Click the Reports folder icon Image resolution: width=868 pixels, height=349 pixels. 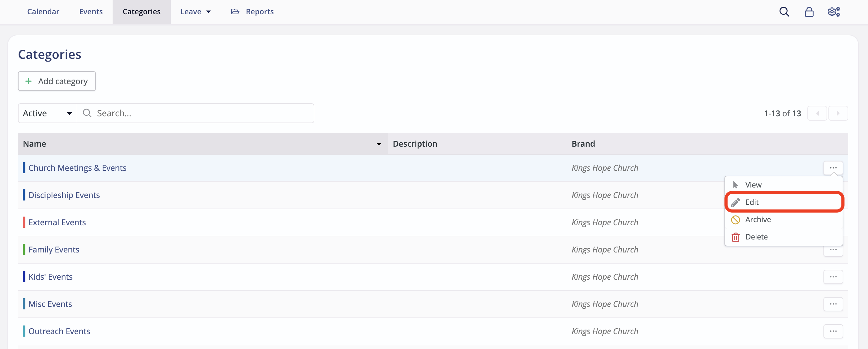click(x=235, y=11)
